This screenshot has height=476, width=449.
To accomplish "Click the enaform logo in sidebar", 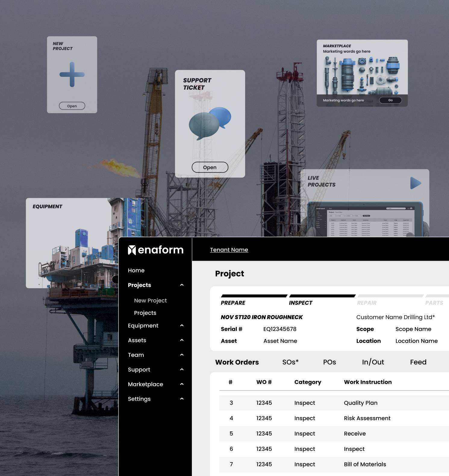I will (x=155, y=250).
